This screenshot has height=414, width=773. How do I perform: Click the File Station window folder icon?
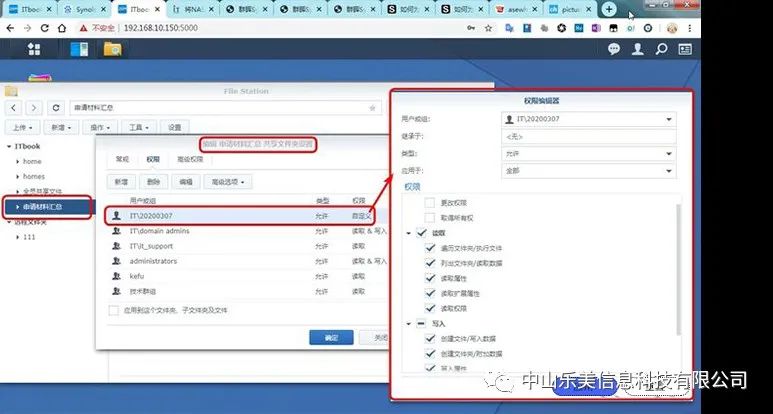pos(11,91)
